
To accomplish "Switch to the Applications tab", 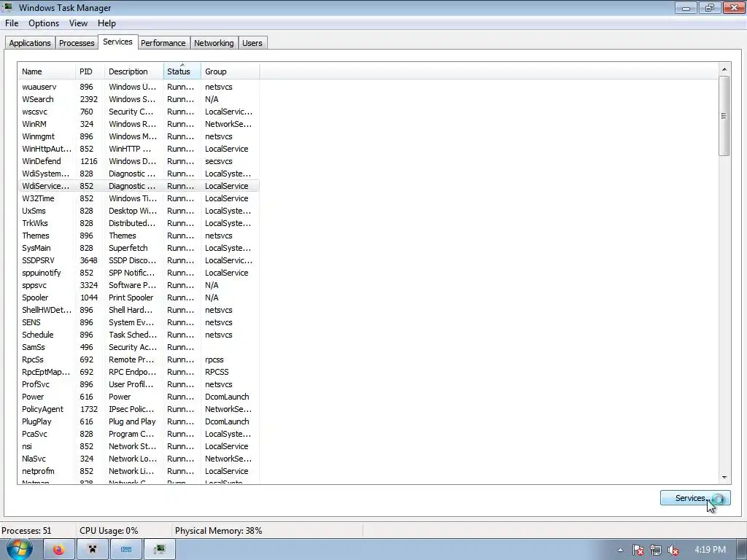I will pos(29,43).
